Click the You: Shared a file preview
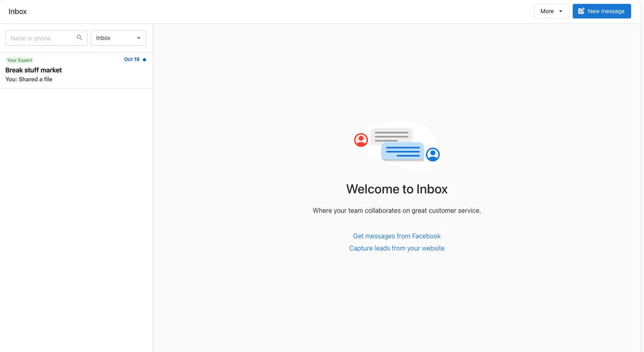Viewport: 644px width, 352px height. tap(29, 79)
